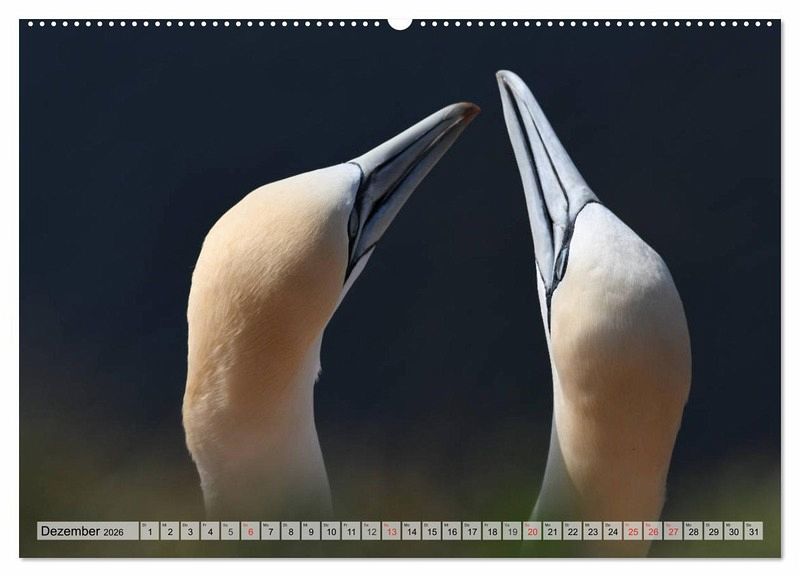Select day 24 in the calendar strip
The width and height of the screenshot is (800, 577).
point(613,531)
